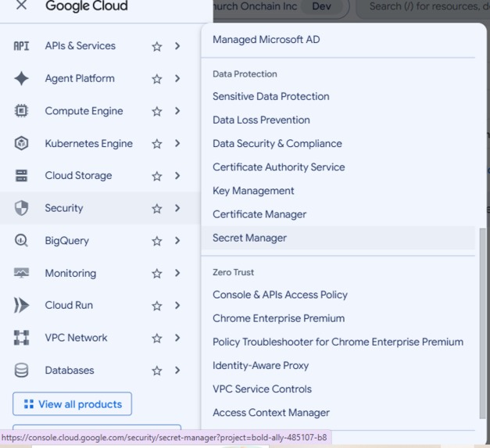Expand the APIs & Services submenu chevron
The width and height of the screenshot is (490, 448).
click(x=177, y=46)
